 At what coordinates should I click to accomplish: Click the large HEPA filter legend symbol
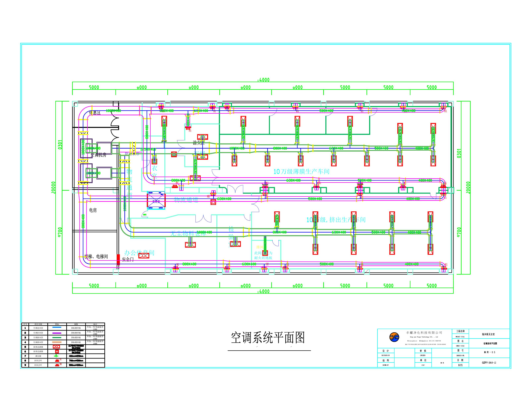[x=56, y=347]
